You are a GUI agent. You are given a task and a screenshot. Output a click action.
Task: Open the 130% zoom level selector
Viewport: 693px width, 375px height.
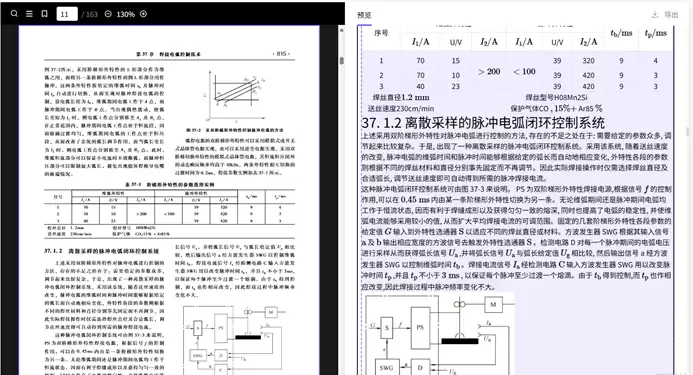pos(126,14)
